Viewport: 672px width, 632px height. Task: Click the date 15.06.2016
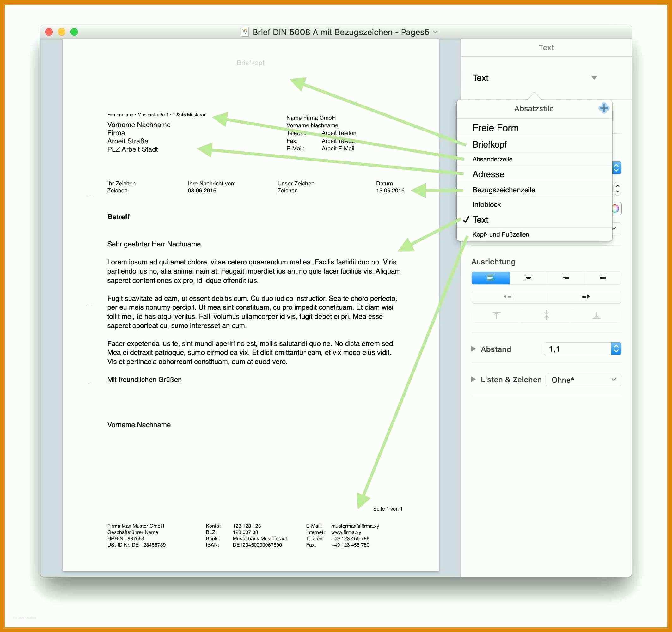(x=390, y=191)
